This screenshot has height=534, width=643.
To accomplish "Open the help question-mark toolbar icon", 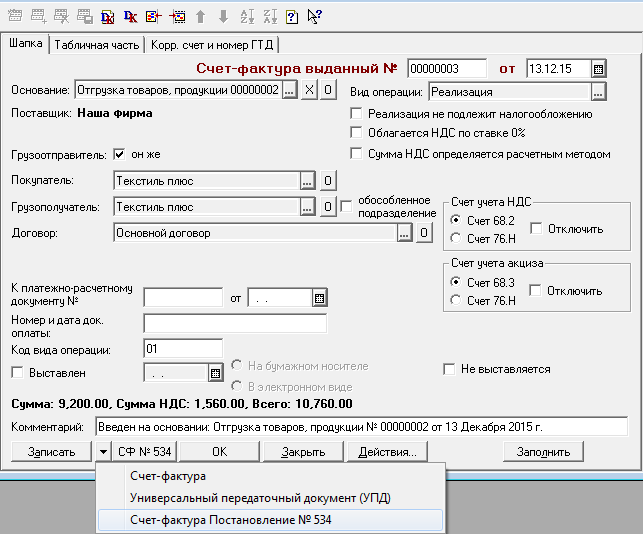I will click(292, 16).
